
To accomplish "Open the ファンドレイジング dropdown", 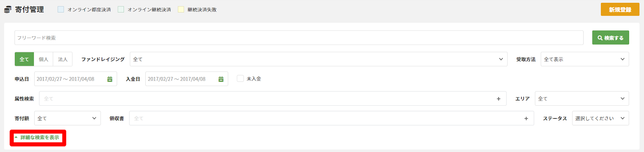I will 318,59.
